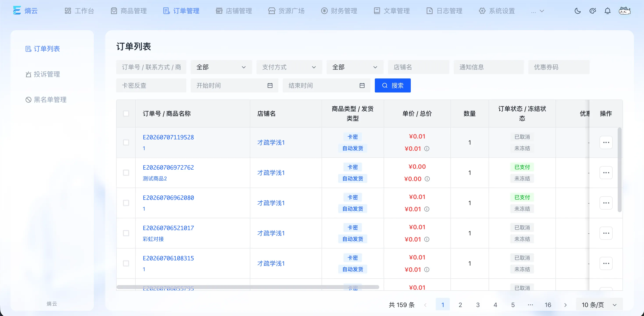Click calendar icon in 结束时间 field
Screen dimensions: 644x316
(362, 85)
